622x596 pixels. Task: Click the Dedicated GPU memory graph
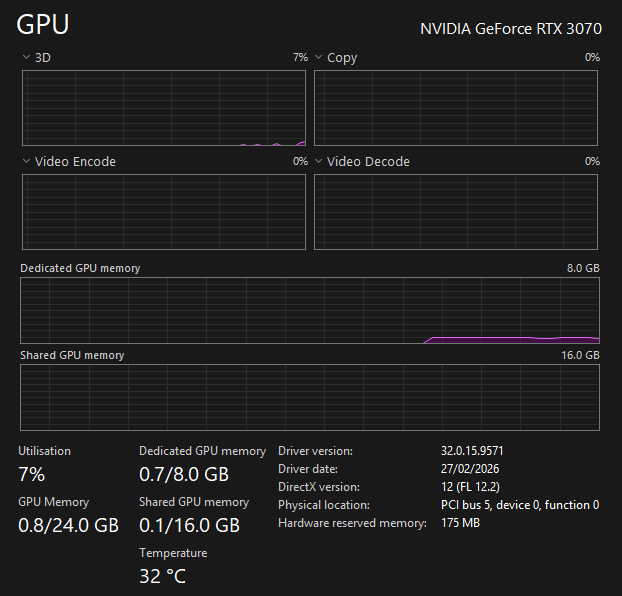tap(310, 310)
